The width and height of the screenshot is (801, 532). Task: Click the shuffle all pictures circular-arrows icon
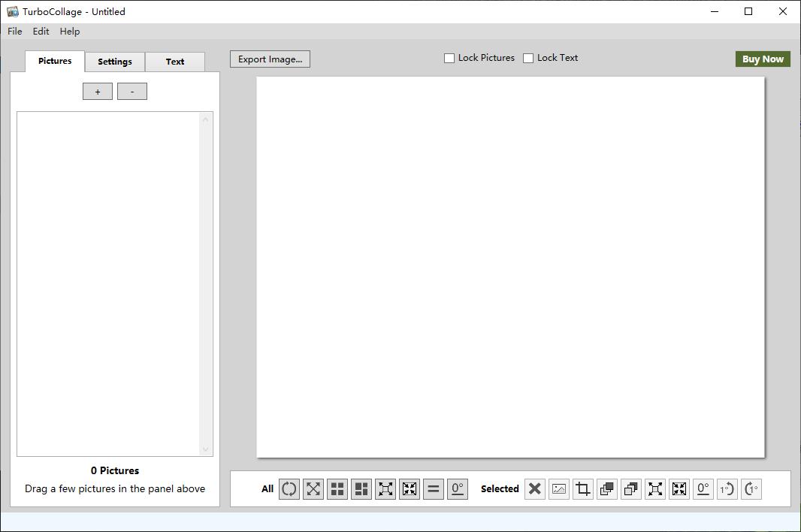(289, 489)
